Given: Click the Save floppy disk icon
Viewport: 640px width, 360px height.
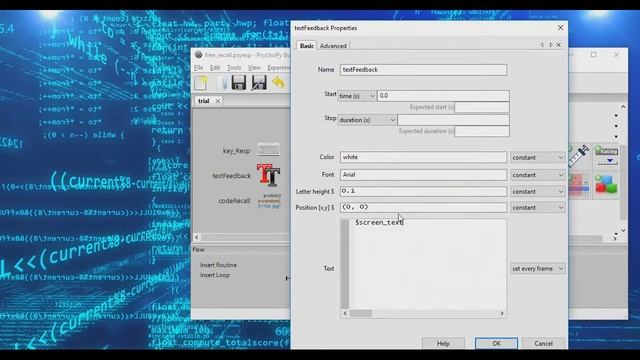Looking at the screenshot, I should coord(239,83).
